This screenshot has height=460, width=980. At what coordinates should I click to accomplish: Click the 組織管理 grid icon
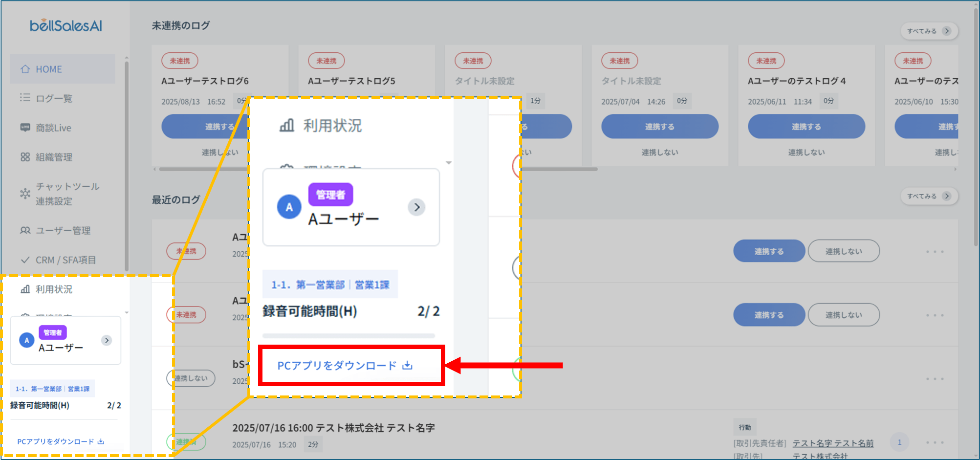(x=25, y=157)
